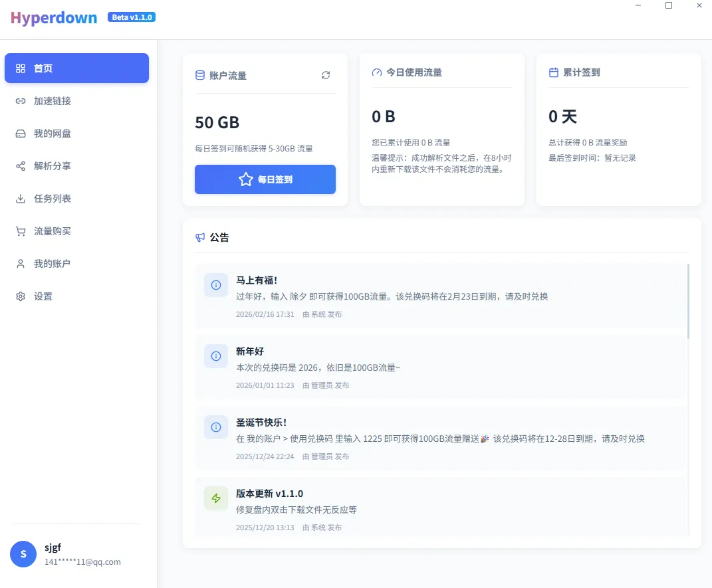This screenshot has width=712, height=588.
Task: Open 任务列表 task list
Action: [x=76, y=199]
